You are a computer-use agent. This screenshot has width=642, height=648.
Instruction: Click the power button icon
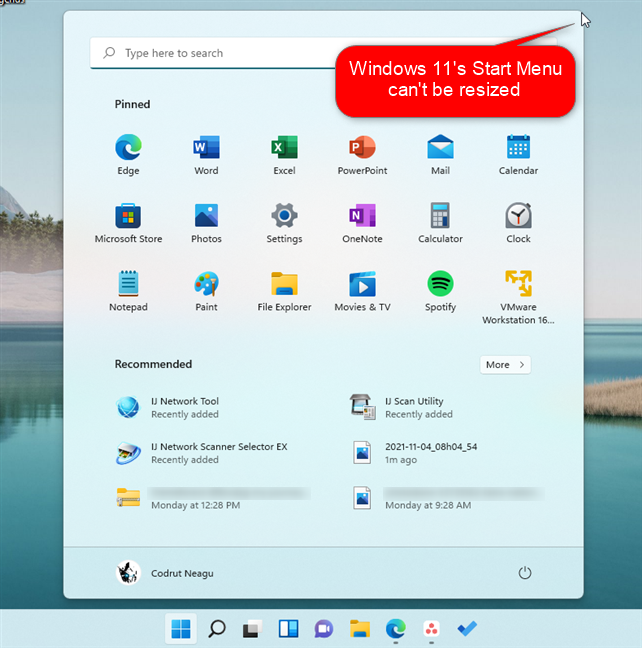pos(525,573)
